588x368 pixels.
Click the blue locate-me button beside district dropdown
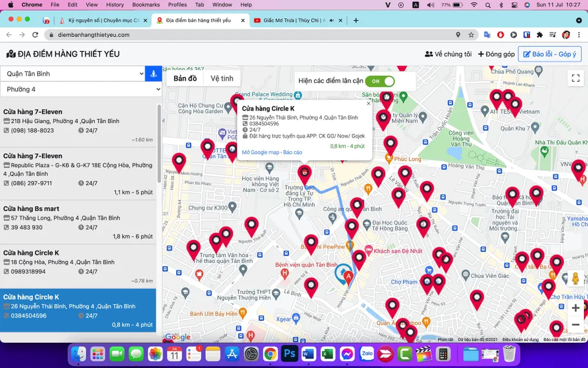tap(153, 74)
